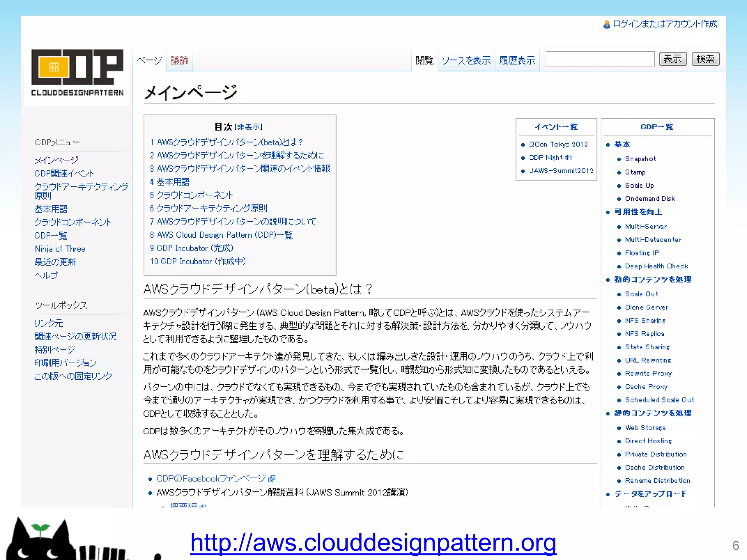Screen dimensions: 747x560
Task: Open Scale Up pattern link
Action: point(639,186)
